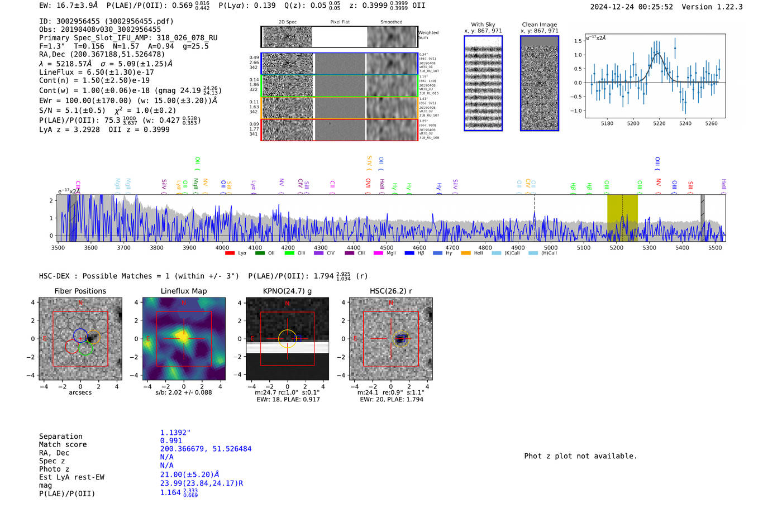Click the Est LyA rest-EW value 21.00(±5.20)Å

(x=190, y=475)
